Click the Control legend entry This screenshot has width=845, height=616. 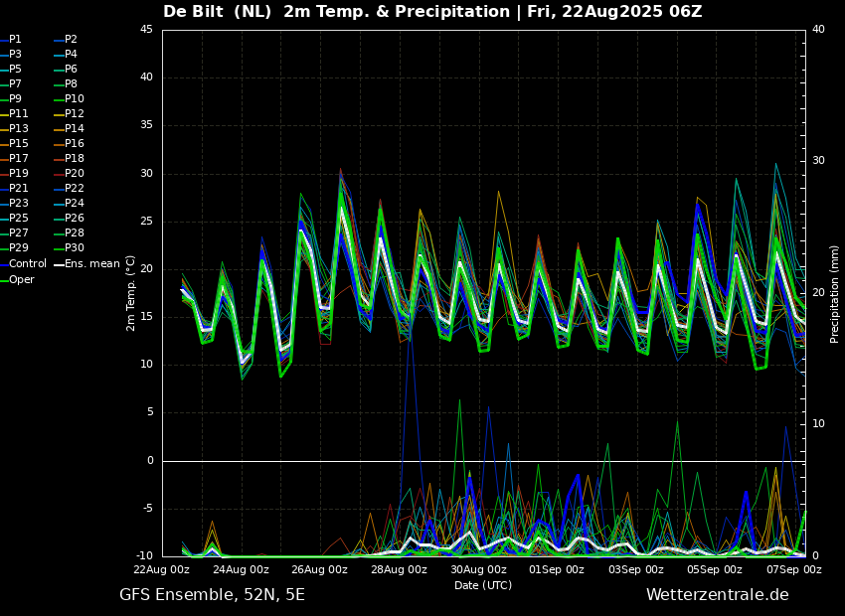click(x=23, y=264)
